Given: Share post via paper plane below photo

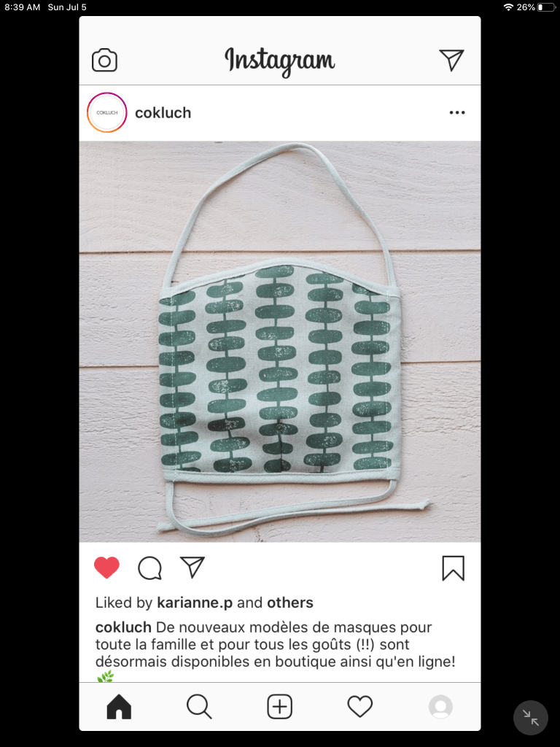Looking at the screenshot, I should pos(192,567).
